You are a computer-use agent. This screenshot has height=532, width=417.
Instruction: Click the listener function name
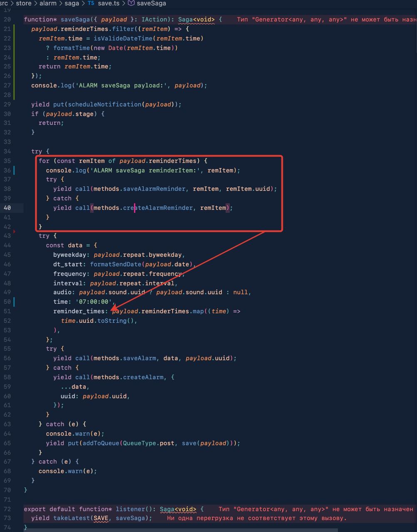pyautogui.click(x=131, y=509)
